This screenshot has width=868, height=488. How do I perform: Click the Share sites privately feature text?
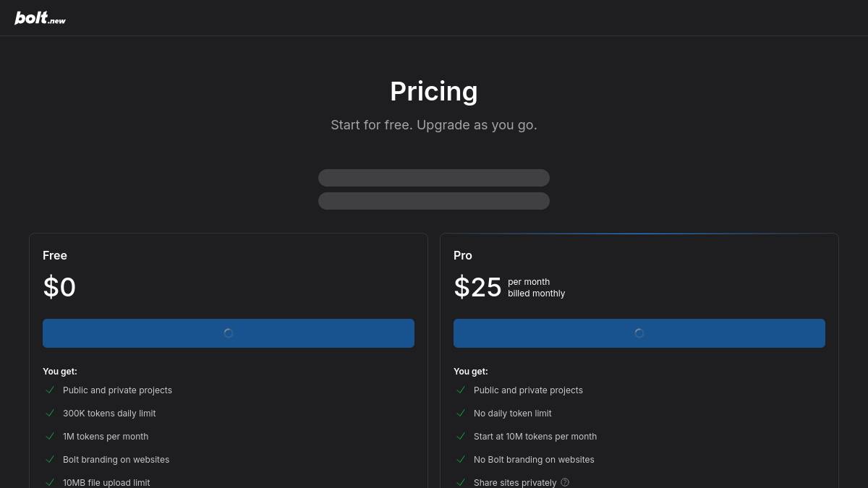point(515,482)
